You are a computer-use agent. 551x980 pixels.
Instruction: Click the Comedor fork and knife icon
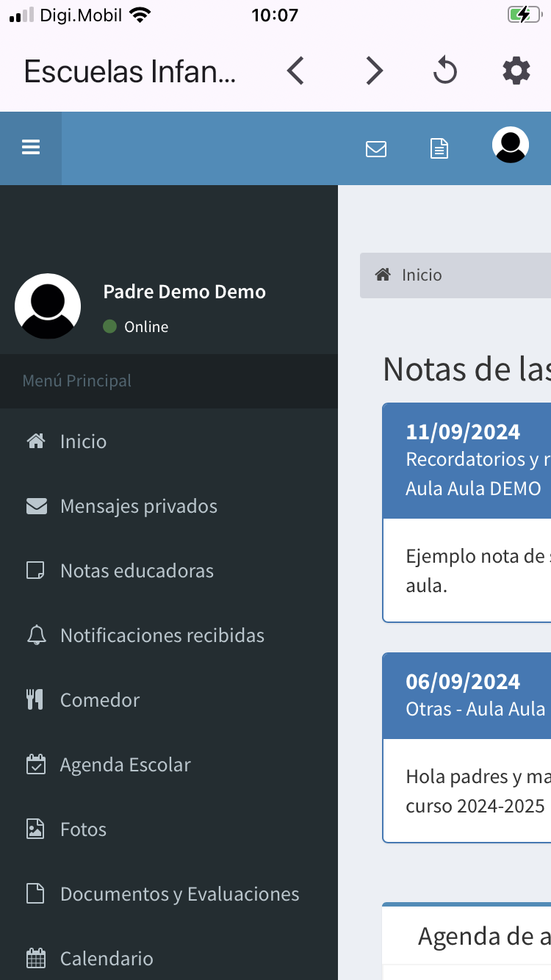(35, 700)
